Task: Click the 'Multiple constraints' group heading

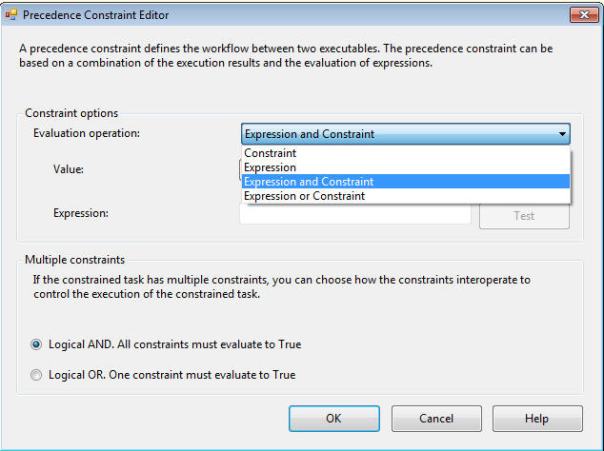Action: pos(75,258)
